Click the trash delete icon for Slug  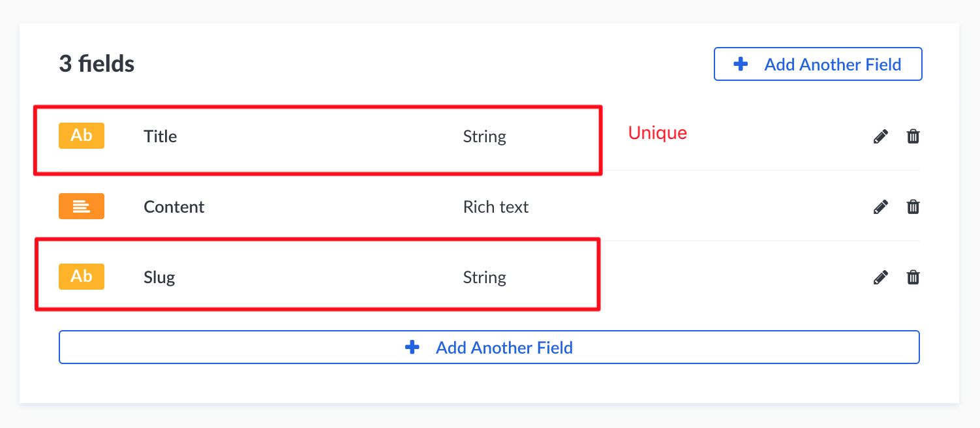(x=913, y=277)
